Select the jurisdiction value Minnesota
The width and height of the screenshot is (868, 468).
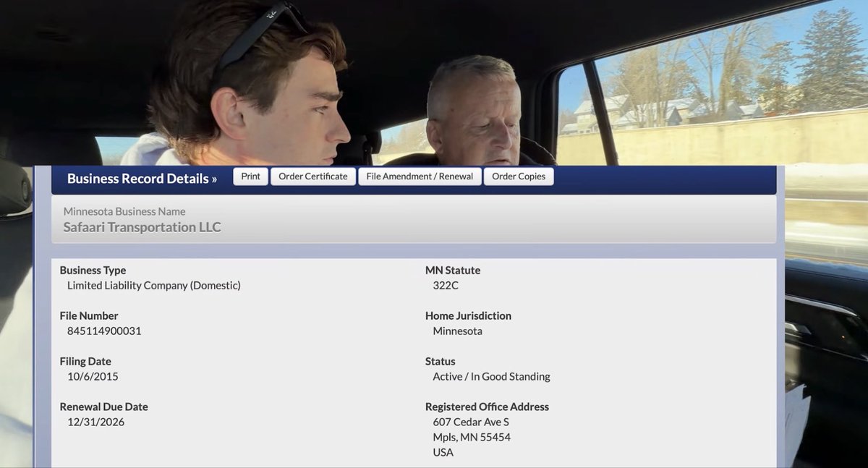coord(458,331)
